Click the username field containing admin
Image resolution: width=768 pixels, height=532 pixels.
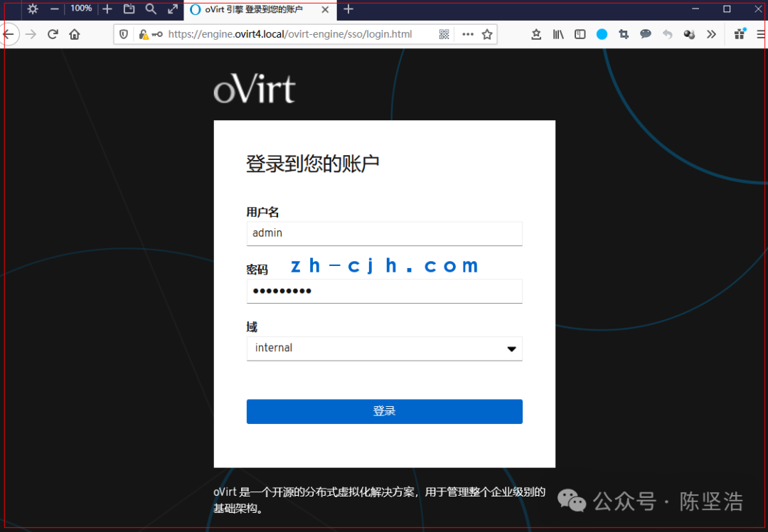click(385, 233)
